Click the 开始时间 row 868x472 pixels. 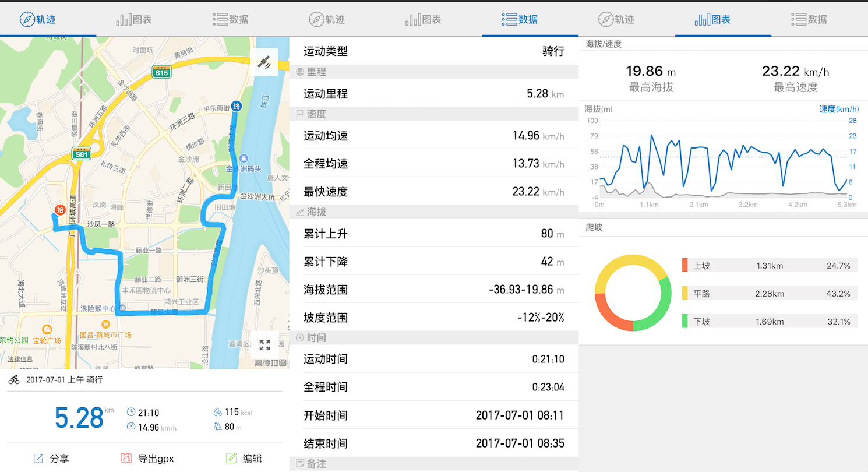(x=434, y=415)
